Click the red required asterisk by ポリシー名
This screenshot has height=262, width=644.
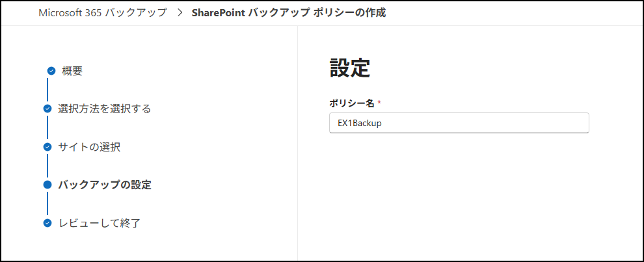[x=379, y=103]
